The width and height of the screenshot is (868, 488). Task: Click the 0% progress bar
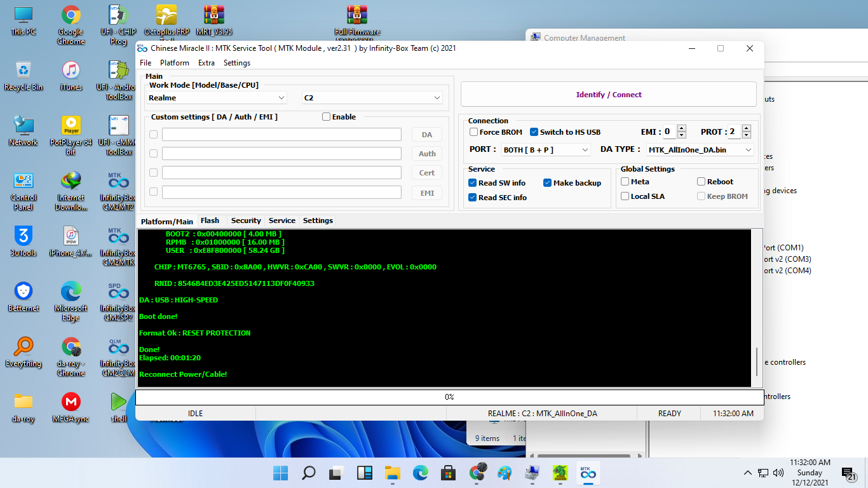(449, 397)
